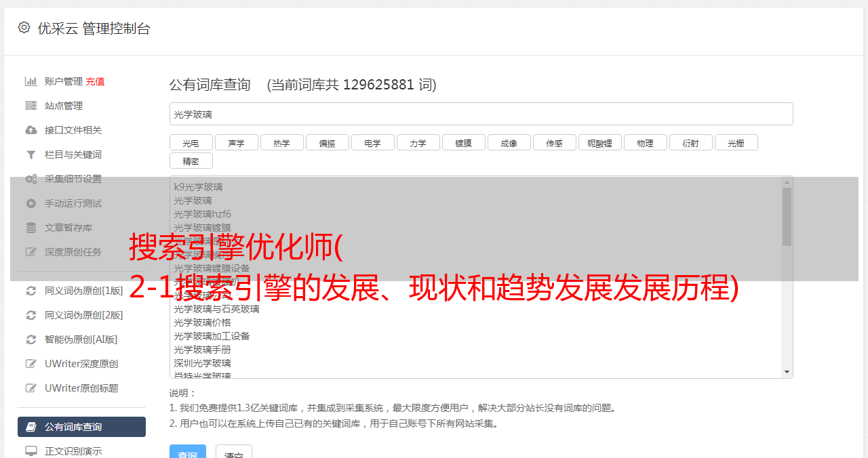Select the 衍射 tag
This screenshot has height=458, width=868.
coord(690,143)
